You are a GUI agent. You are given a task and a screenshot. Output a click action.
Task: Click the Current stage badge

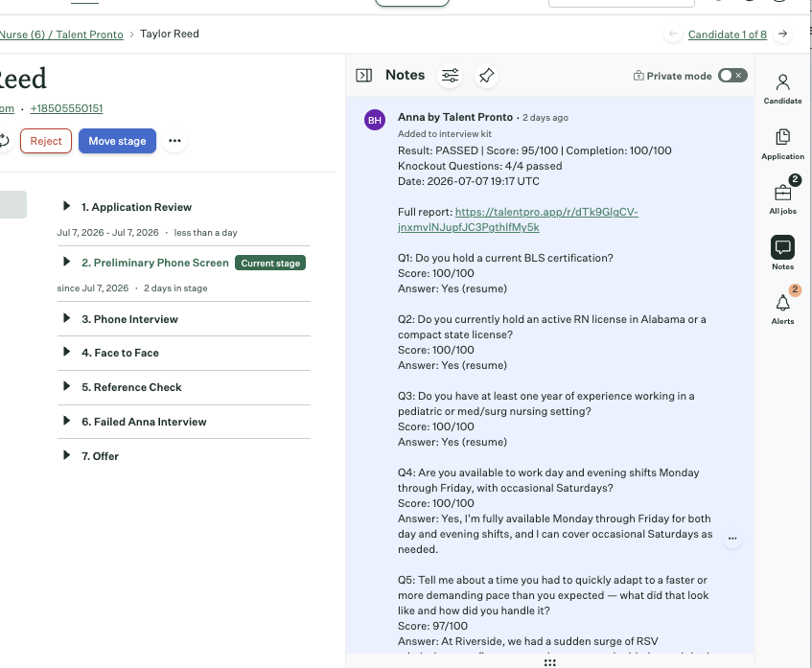pyautogui.click(x=270, y=263)
